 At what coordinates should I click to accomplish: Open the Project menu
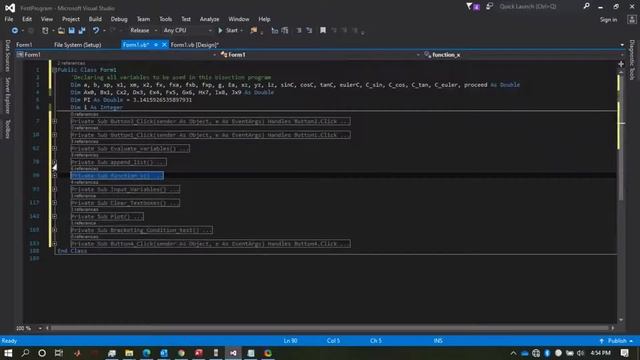point(71,19)
